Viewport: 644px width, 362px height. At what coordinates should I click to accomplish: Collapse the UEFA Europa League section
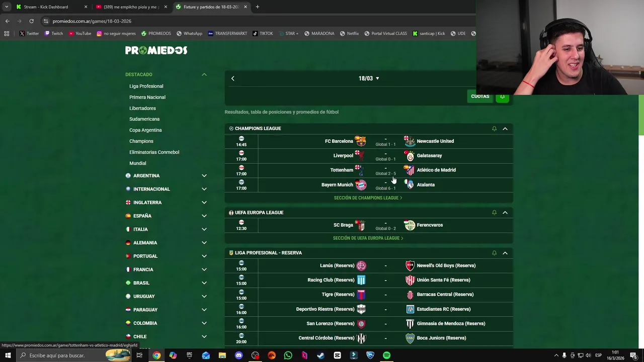click(505, 213)
